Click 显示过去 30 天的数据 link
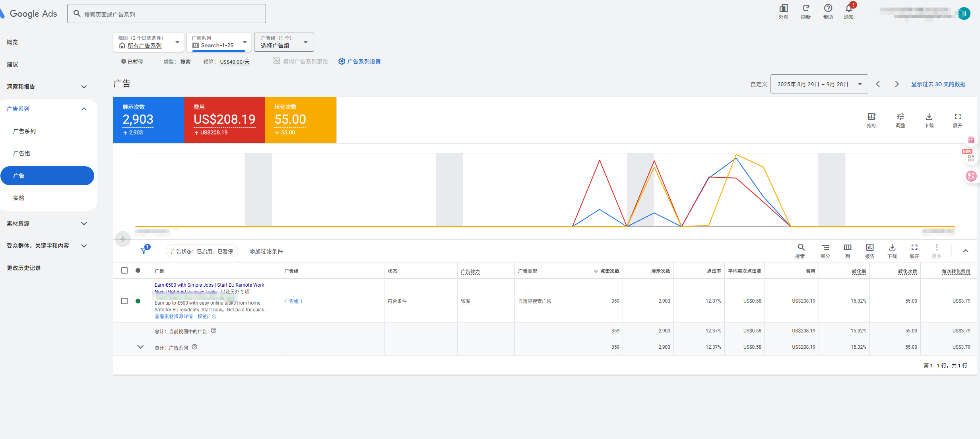This screenshot has height=439, width=980. [x=938, y=84]
